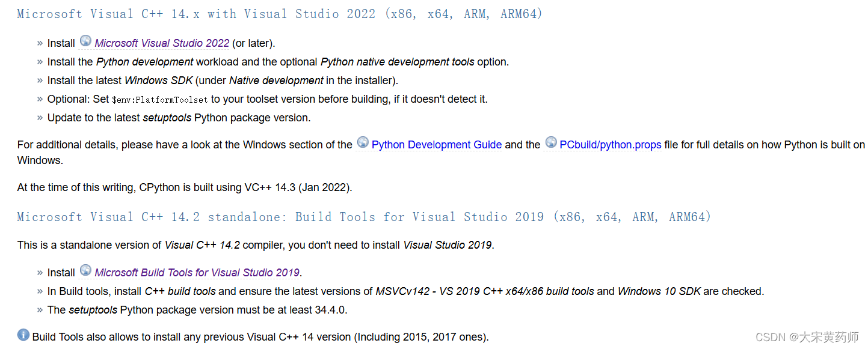This screenshot has height=349, width=868.
Task: Click heading Microsoft Visual C++ 14.2 standalone
Action: point(364,217)
